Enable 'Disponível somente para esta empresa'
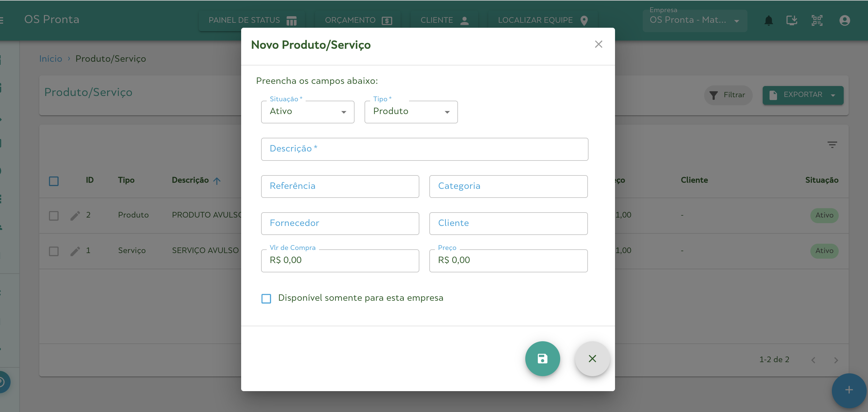868x412 pixels. click(266, 298)
